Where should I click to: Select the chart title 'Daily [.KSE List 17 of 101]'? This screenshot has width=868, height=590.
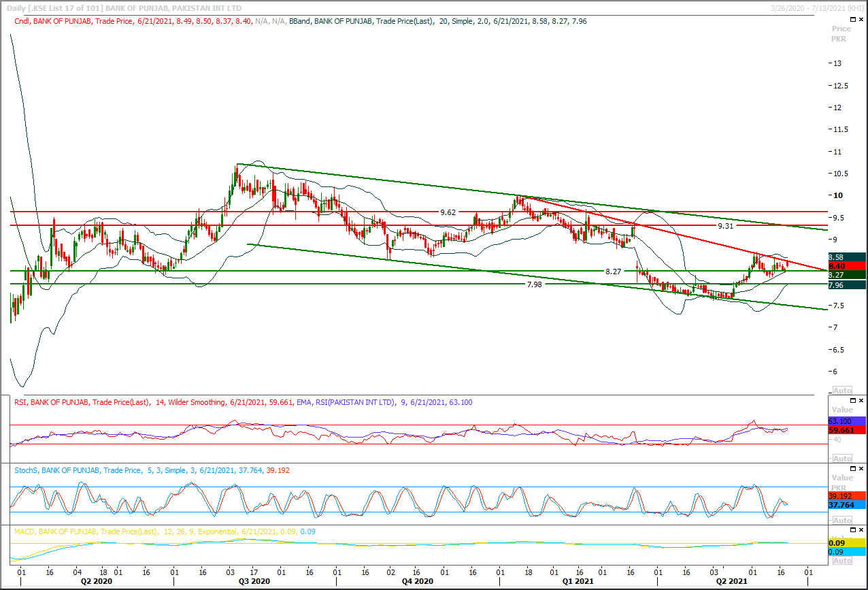55,7
